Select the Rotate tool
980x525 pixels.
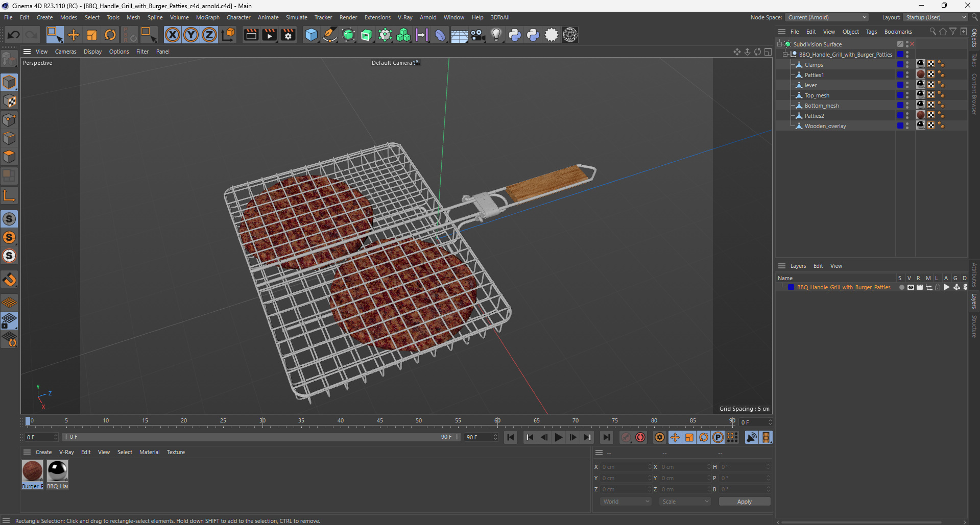coord(110,35)
